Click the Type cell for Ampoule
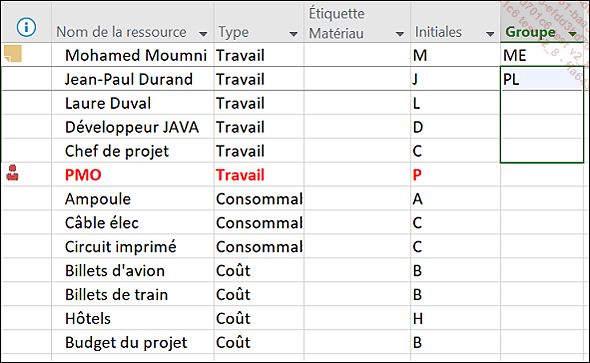Screen dimensions: 590x363 [x=259, y=199]
